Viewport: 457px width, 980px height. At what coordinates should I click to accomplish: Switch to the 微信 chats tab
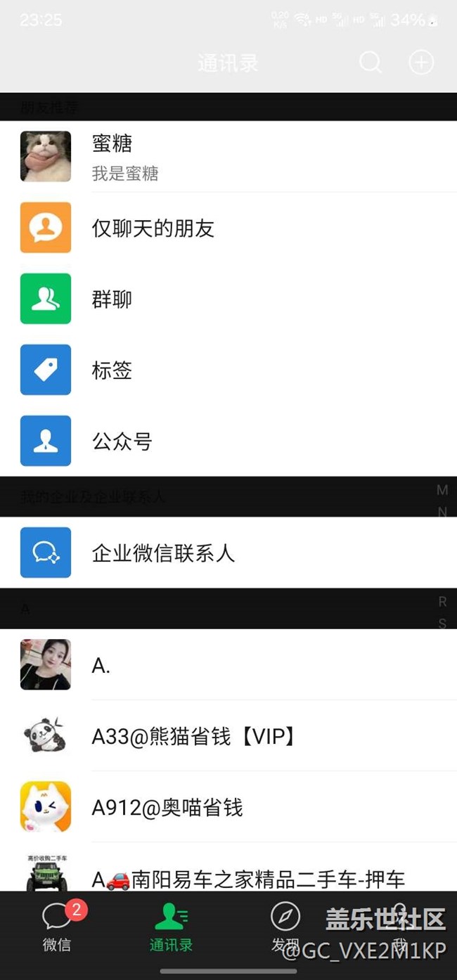(57, 927)
